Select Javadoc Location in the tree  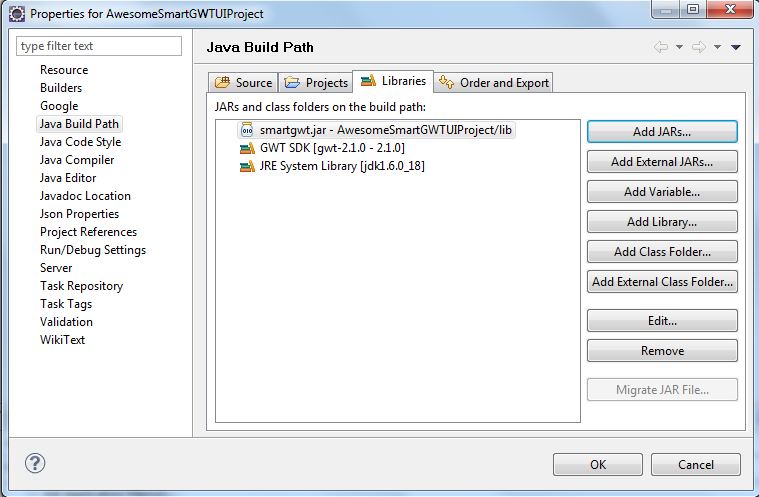pyautogui.click(x=85, y=196)
